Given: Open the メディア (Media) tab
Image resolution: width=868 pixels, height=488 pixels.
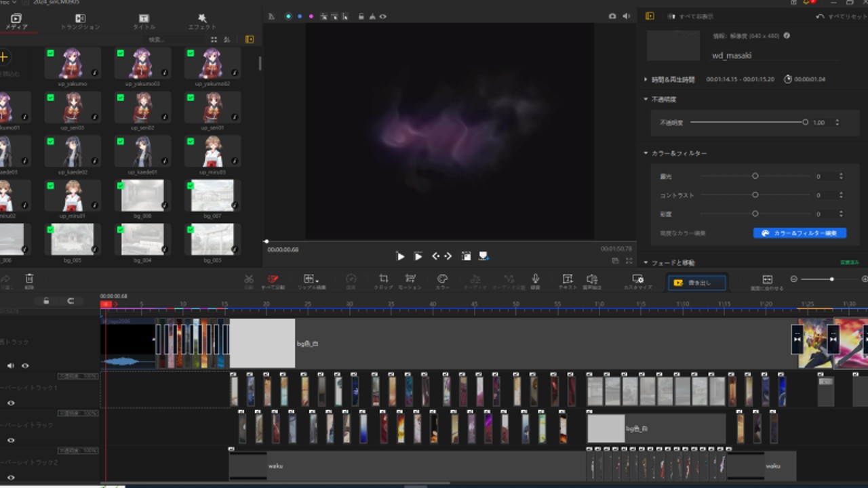Looking at the screenshot, I should (x=16, y=22).
